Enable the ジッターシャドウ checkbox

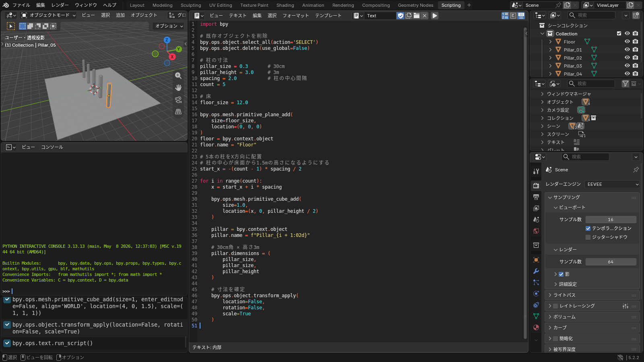[588, 237]
